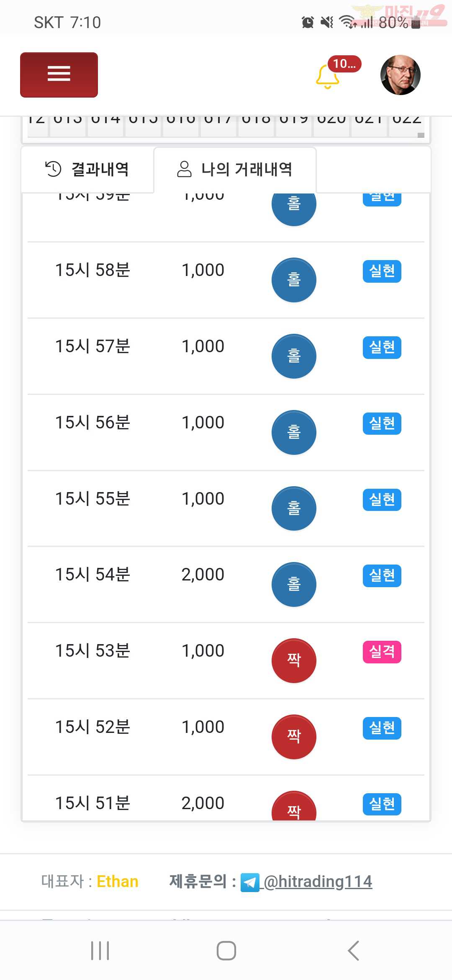Screen dimensions: 452x980
Task: Open notifications bell icon
Action: tap(327, 77)
